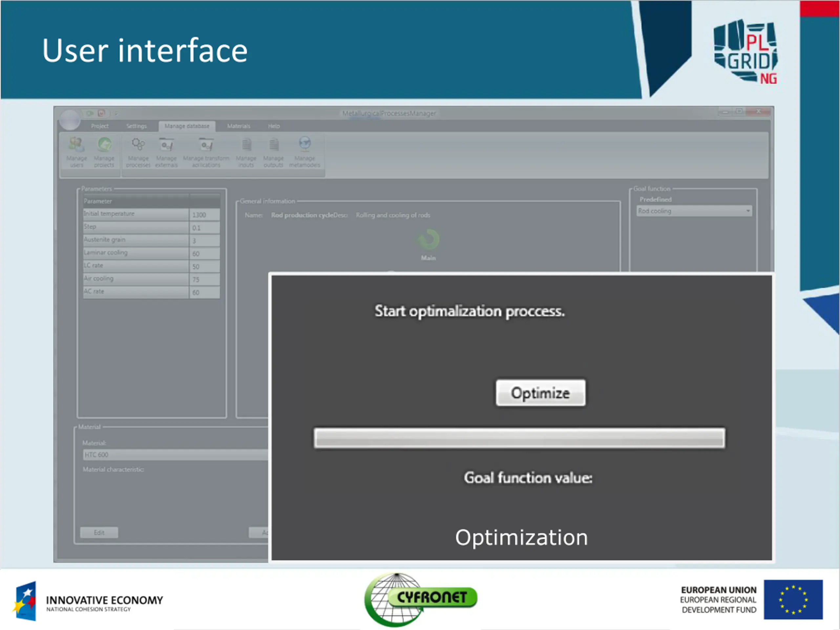The image size is (840, 630).
Task: Click the red quick access toolbar icon
Action: click(x=101, y=113)
